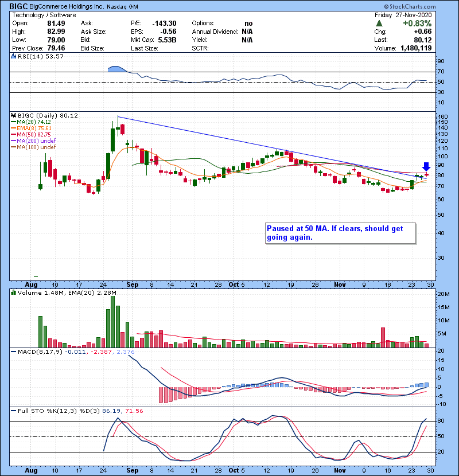Screen dimensions: 459x476
Task: Select the Low value 79.00
Action: pos(56,40)
